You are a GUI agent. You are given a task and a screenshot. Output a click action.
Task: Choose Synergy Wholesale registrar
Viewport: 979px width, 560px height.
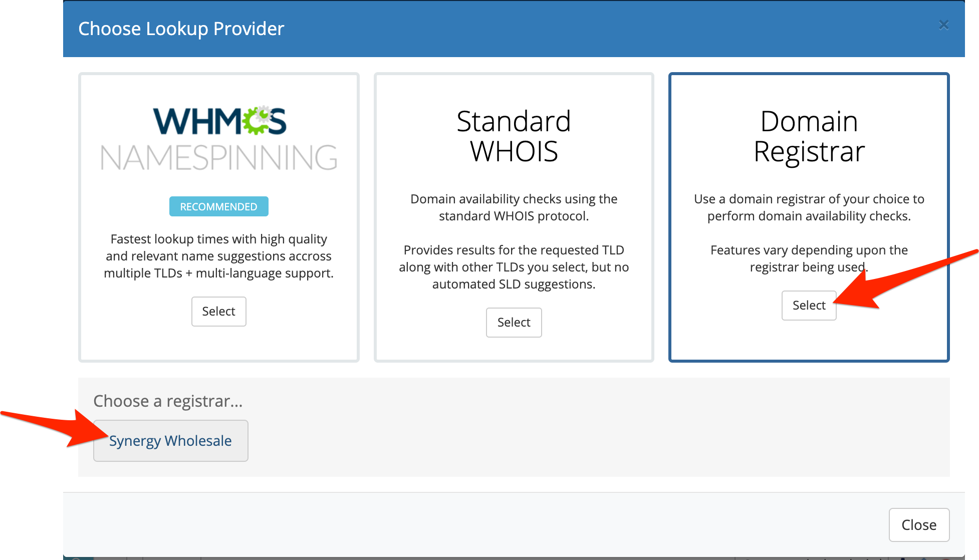[170, 441]
